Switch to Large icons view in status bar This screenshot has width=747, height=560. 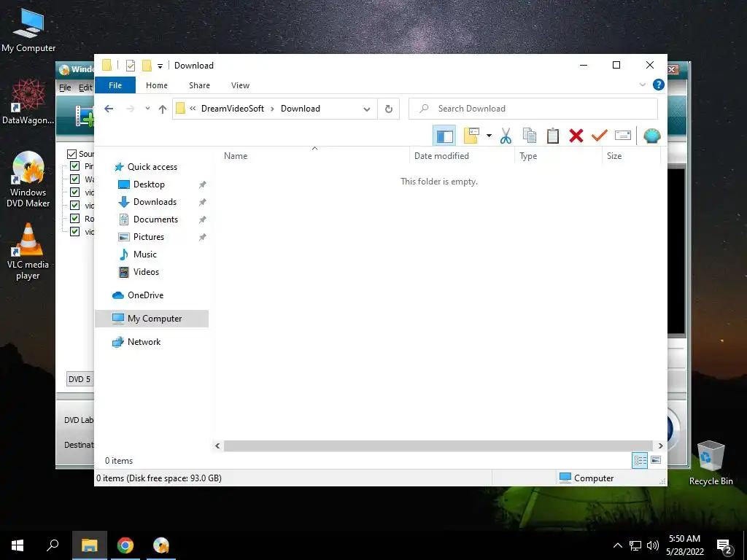point(656,461)
